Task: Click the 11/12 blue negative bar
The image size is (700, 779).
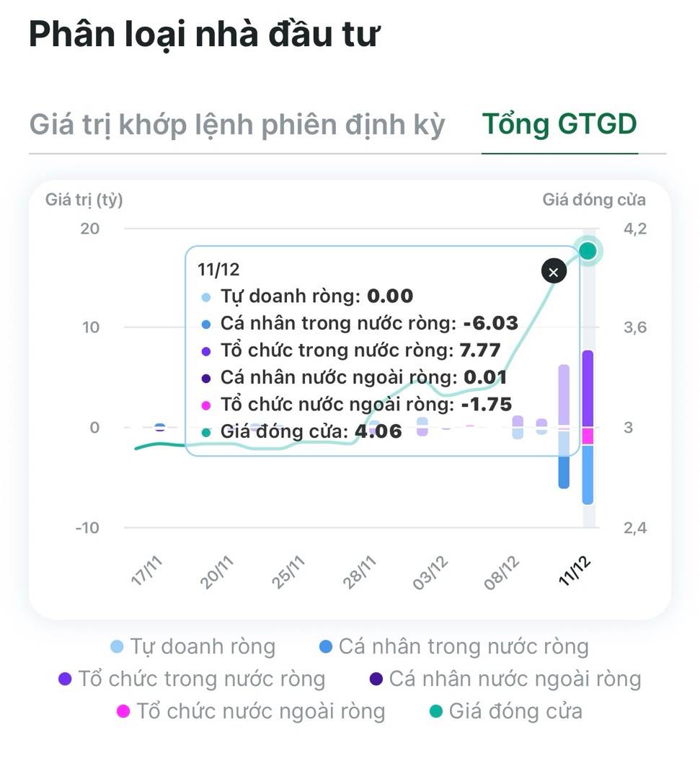Action: point(588,475)
